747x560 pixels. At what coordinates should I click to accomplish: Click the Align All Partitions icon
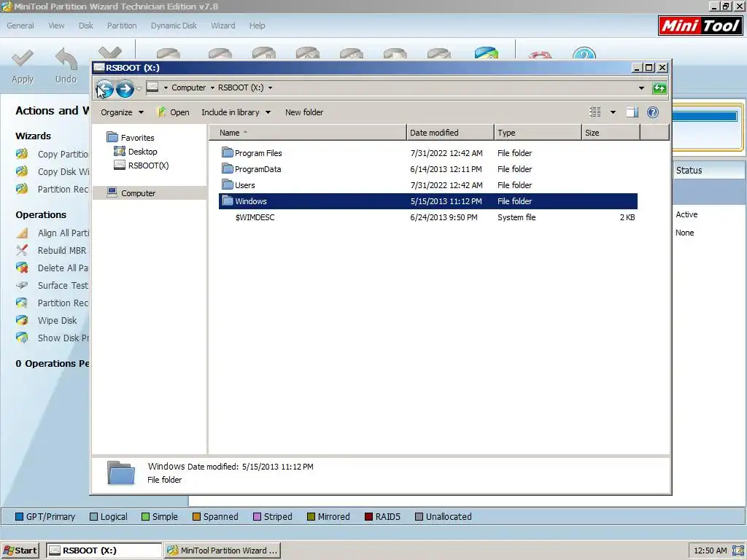(22, 233)
